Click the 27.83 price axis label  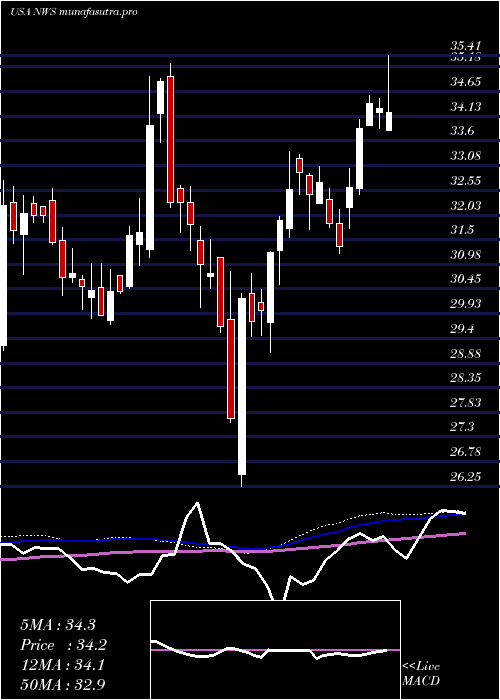point(465,403)
